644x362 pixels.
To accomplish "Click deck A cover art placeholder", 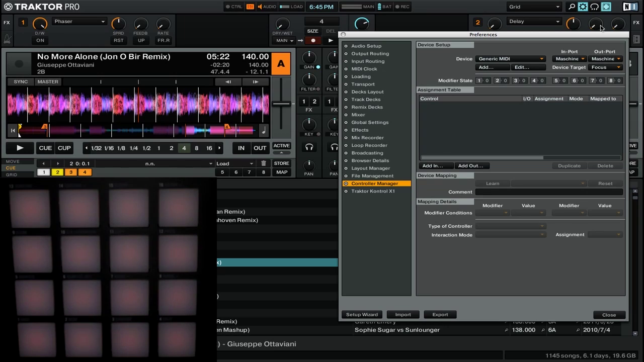I will coord(19,64).
